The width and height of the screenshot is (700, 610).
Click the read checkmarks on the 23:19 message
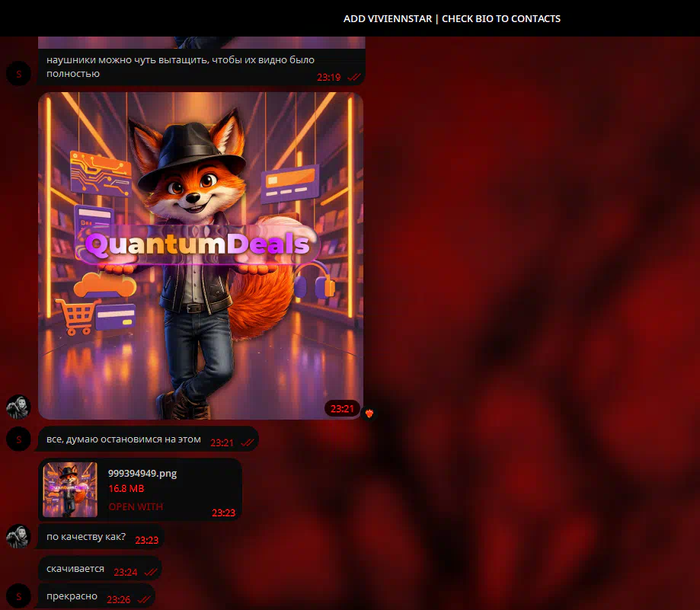(x=353, y=77)
